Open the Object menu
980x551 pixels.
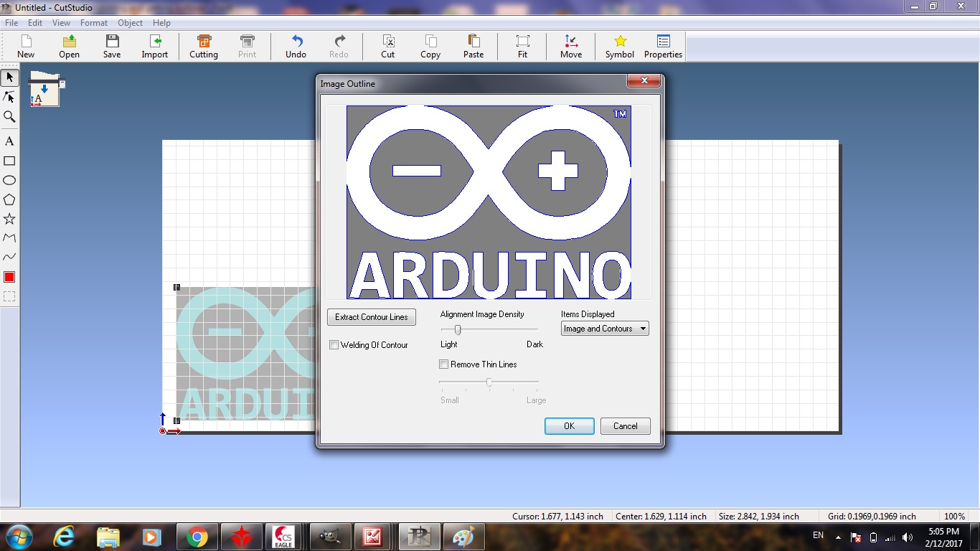(131, 23)
